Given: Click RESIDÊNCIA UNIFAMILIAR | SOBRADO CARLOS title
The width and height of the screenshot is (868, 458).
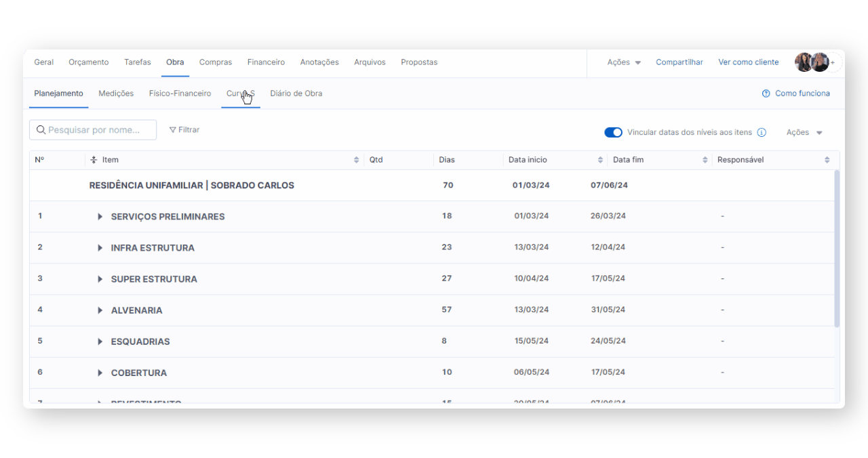Looking at the screenshot, I should coord(192,186).
